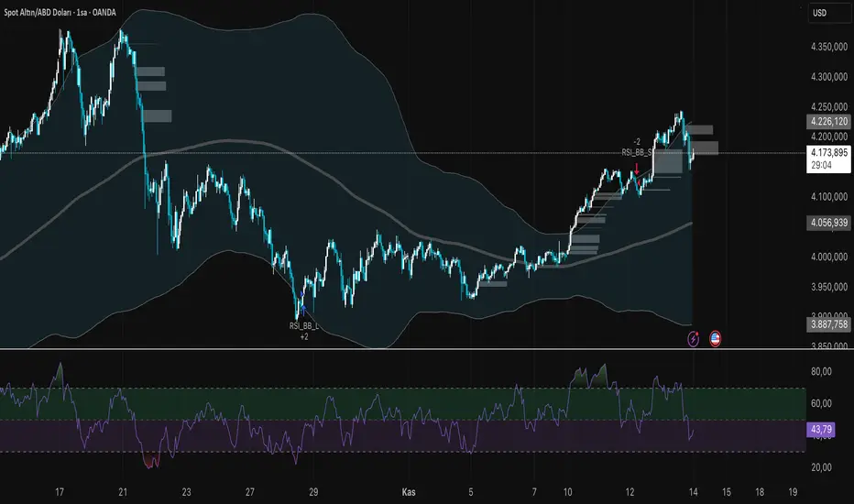Click the date 14 on time axis
Image resolution: width=854 pixels, height=504 pixels.
click(x=693, y=492)
